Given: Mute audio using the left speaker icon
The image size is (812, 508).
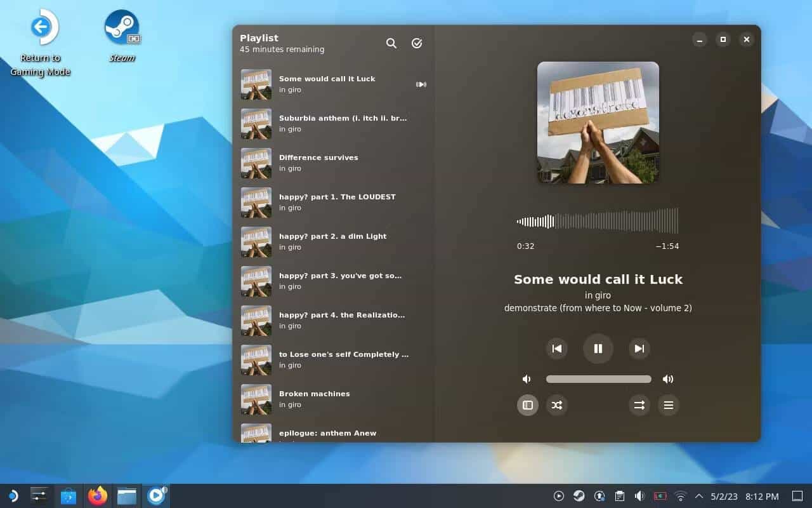Looking at the screenshot, I should pyautogui.click(x=527, y=379).
